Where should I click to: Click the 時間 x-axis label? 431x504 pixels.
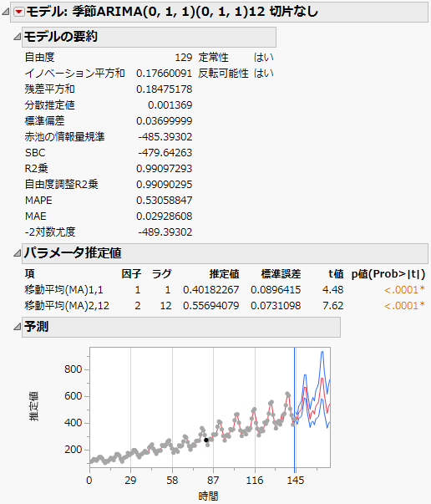pyautogui.click(x=209, y=496)
